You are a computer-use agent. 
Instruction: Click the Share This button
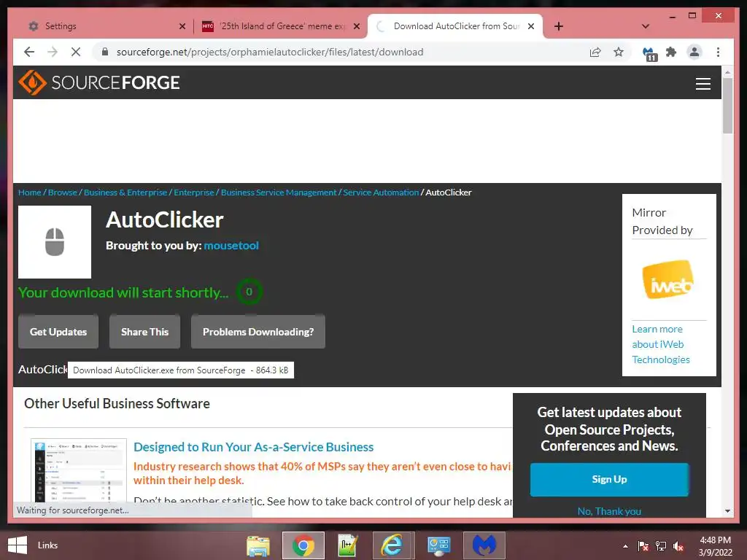(x=145, y=332)
